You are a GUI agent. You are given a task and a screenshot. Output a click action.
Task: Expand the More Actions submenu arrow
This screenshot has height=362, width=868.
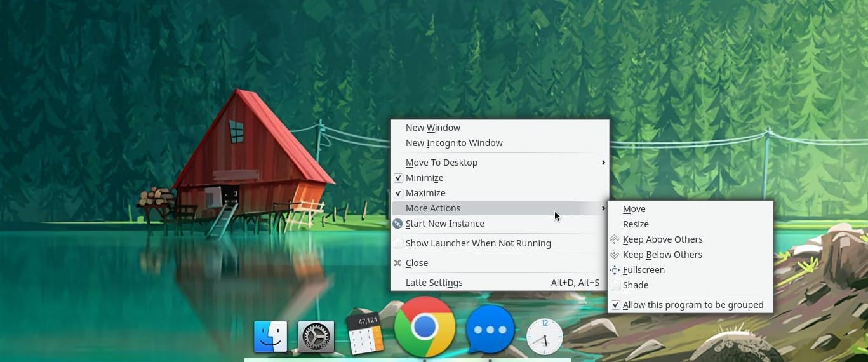603,208
